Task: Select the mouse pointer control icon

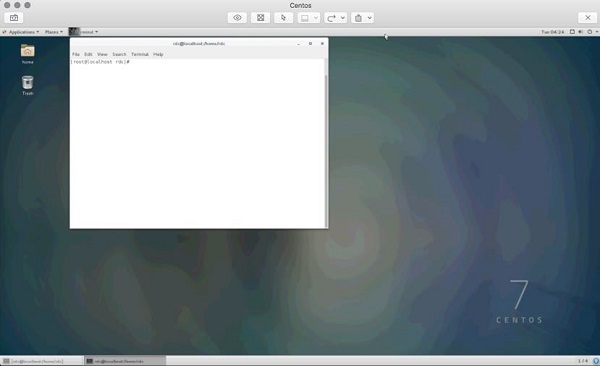Action: (x=283, y=18)
